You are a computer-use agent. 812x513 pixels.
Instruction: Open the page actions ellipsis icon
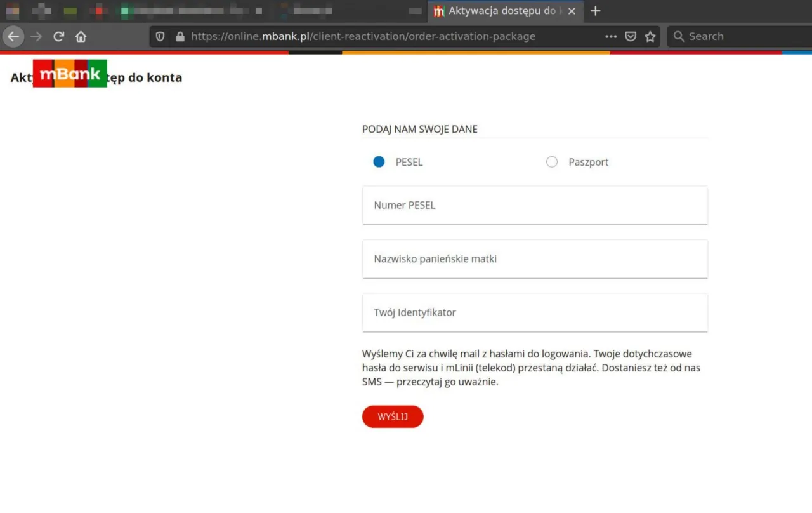click(x=610, y=36)
